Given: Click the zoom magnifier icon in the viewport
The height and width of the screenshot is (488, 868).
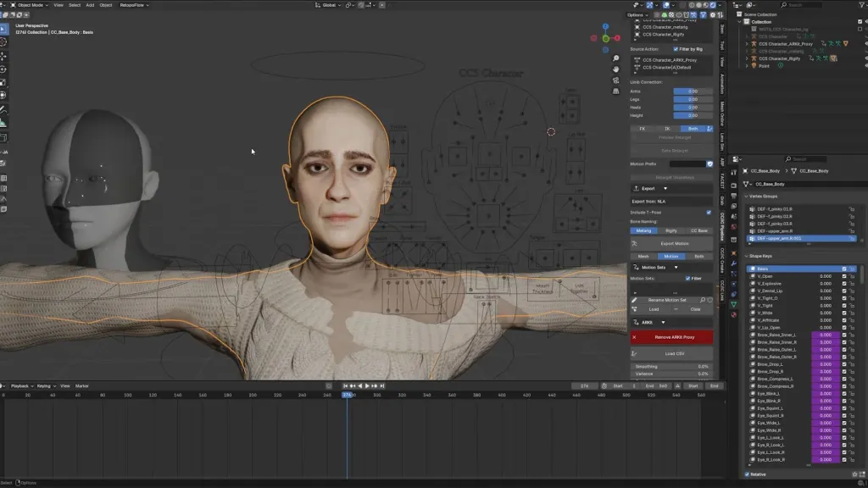Looking at the screenshot, I should 615,56.
